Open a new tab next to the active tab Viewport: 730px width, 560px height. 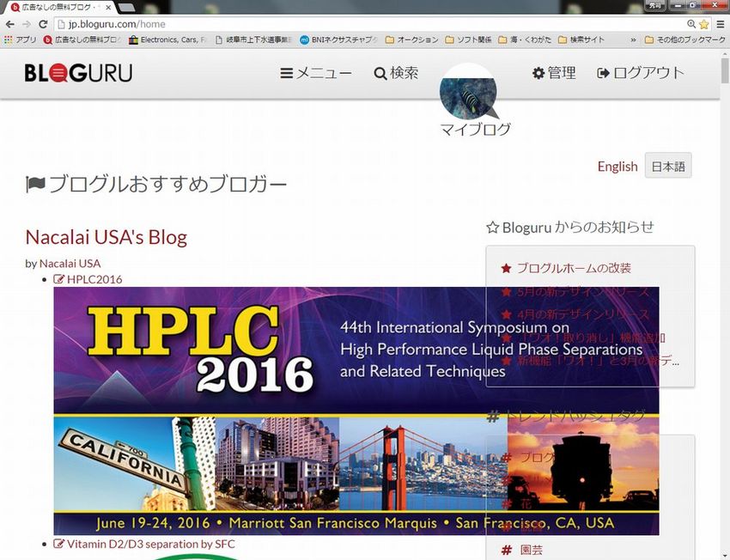pyautogui.click(x=126, y=8)
